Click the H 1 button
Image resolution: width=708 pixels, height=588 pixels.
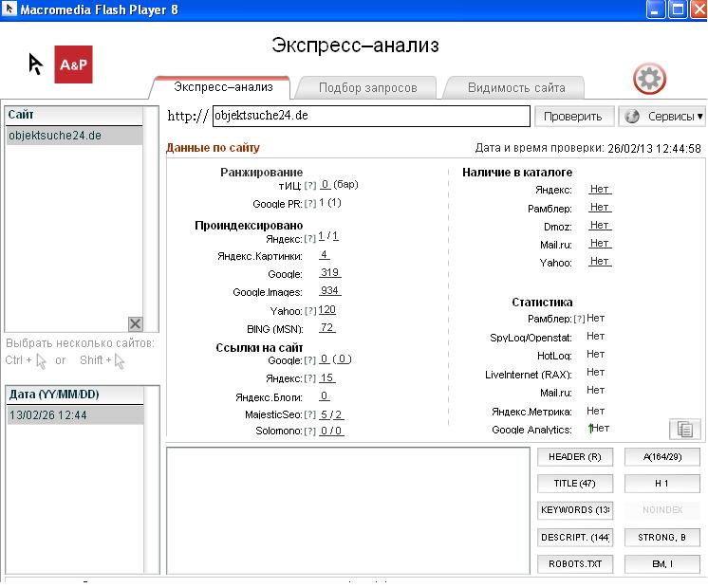pos(661,484)
